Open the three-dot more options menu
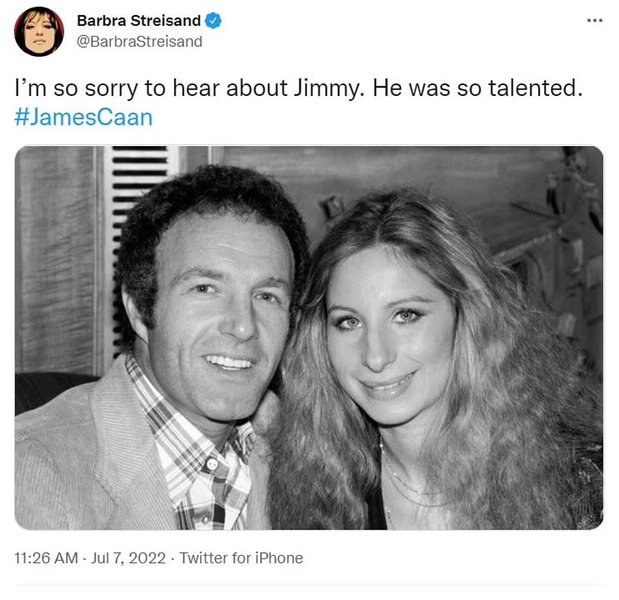Viewport: 619px width, 600px height. click(x=595, y=20)
